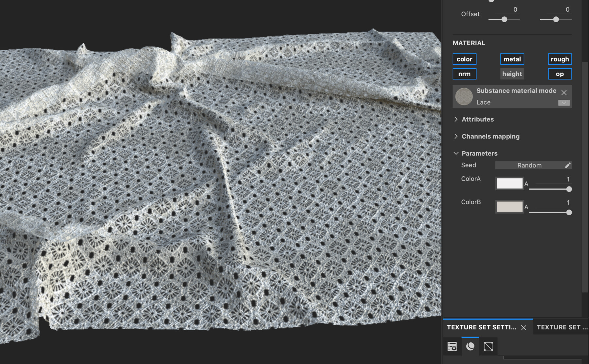Screen dimensions: 589x364
Task: Toggle off the op channel
Action: [x=560, y=74]
